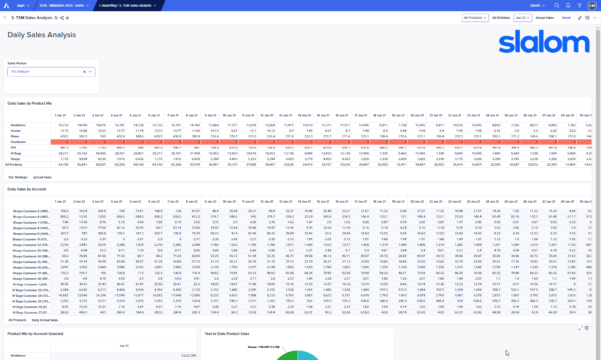Click the All Products label under Account grid
The height and width of the screenshot is (360, 601).
pos(17,320)
